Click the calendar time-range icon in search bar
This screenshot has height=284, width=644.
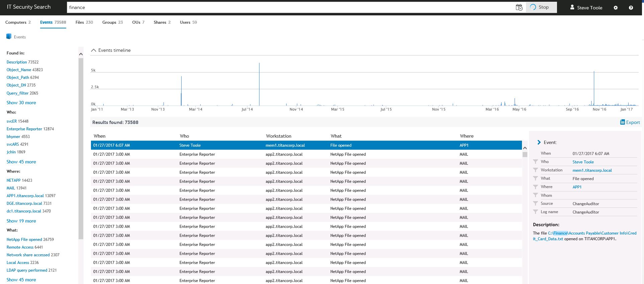pos(519,7)
